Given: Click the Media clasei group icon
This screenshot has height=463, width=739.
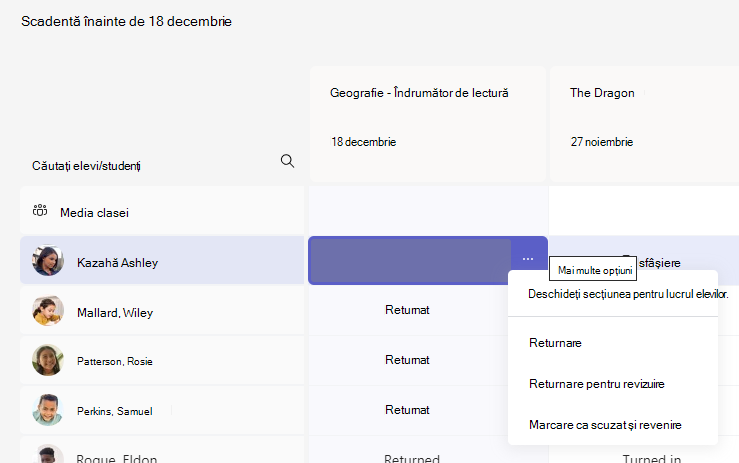Looking at the screenshot, I should coord(40,210).
